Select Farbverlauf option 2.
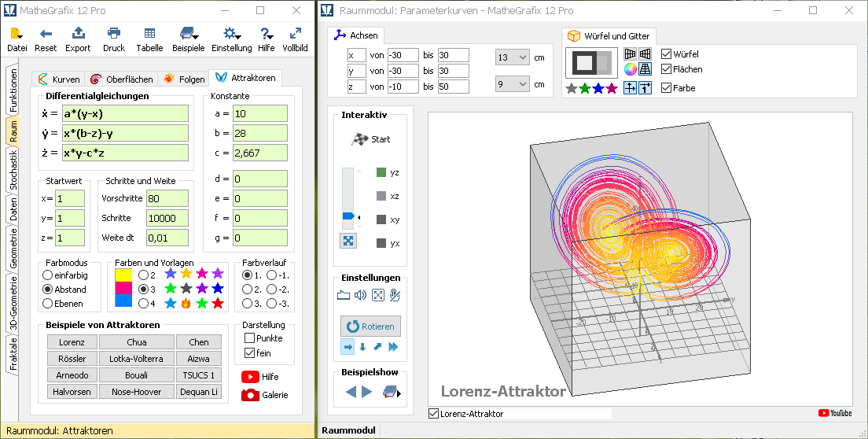The height and width of the screenshot is (439, 868). (x=247, y=289)
